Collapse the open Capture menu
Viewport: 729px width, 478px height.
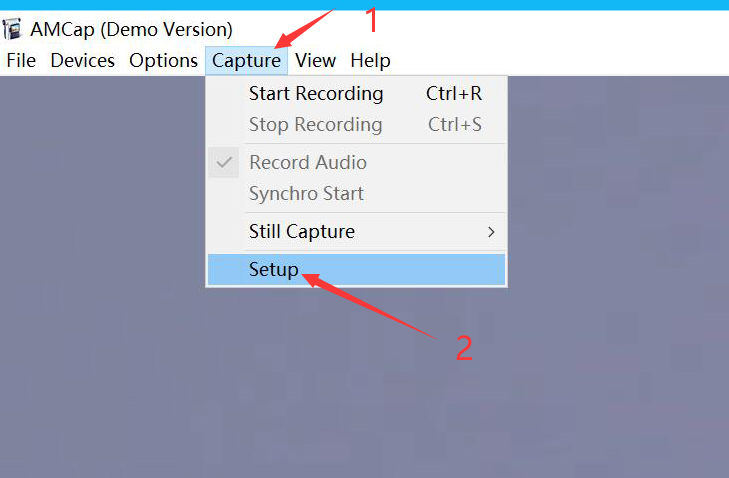click(x=246, y=60)
